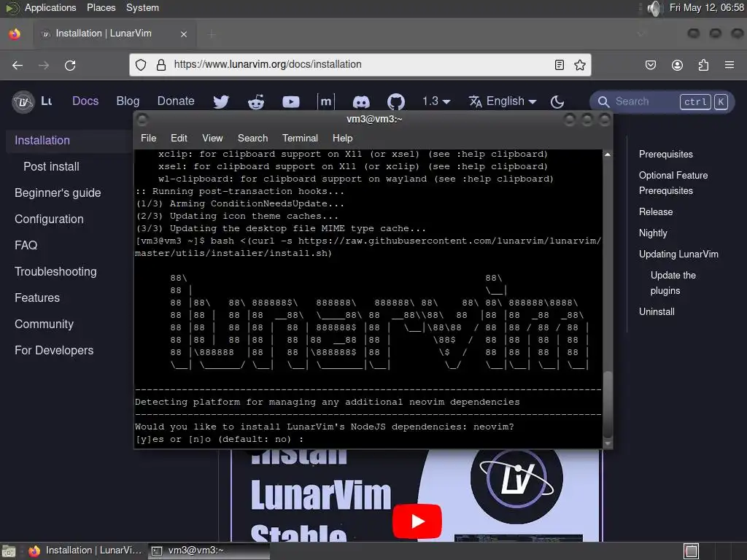
Task: Jump to Optional Feature Prerequisites section
Action: tap(673, 183)
